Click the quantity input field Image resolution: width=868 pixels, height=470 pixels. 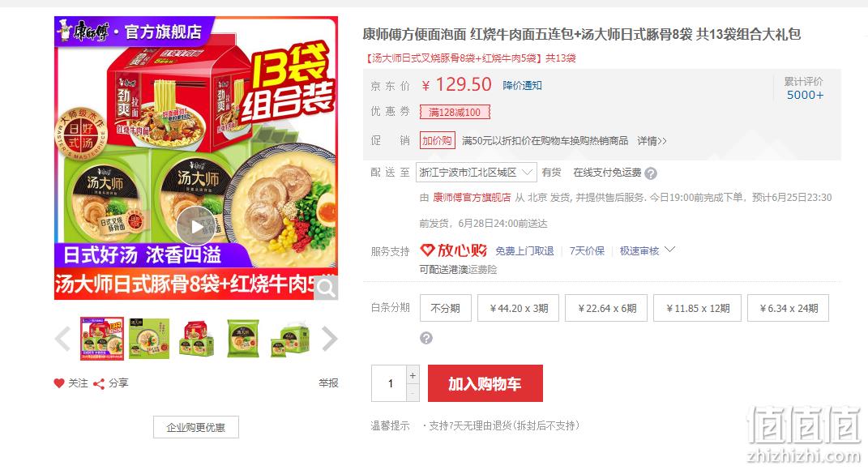tap(390, 383)
